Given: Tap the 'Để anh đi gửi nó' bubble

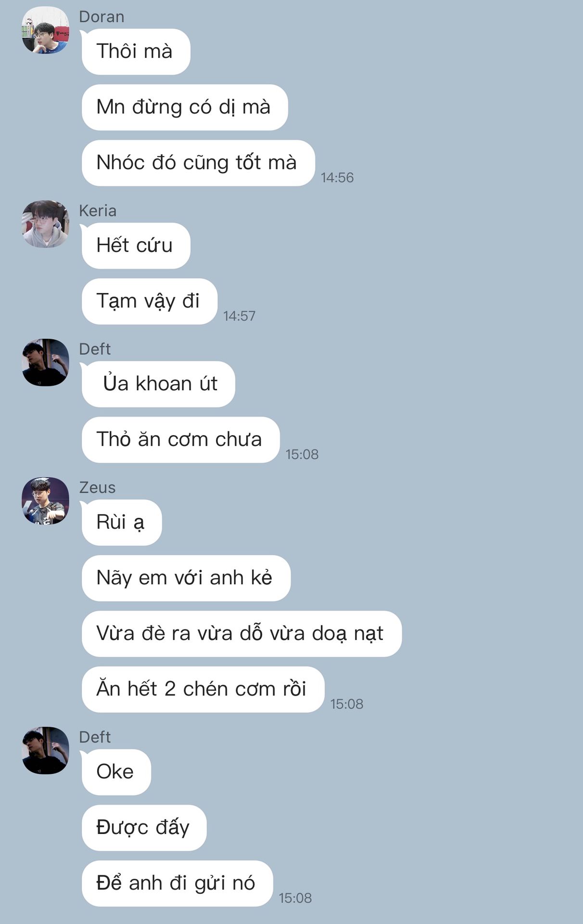Looking at the screenshot, I should coord(177,884).
